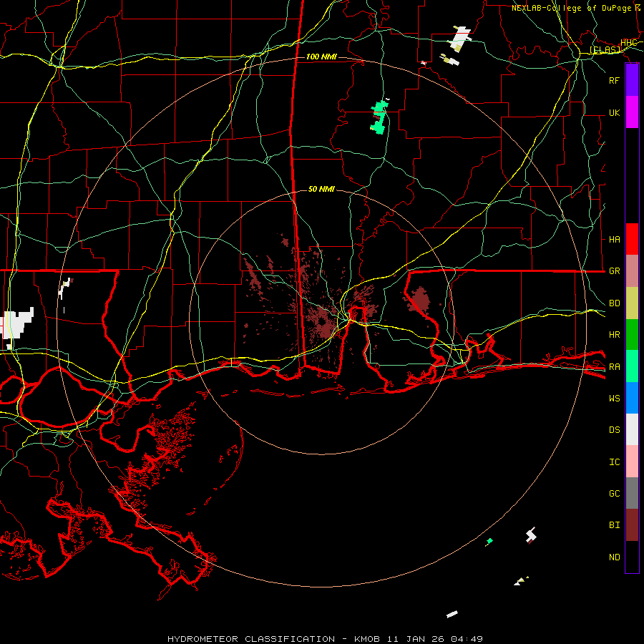
Task: Select the brown BI color swatch
Action: pyautogui.click(x=632, y=525)
